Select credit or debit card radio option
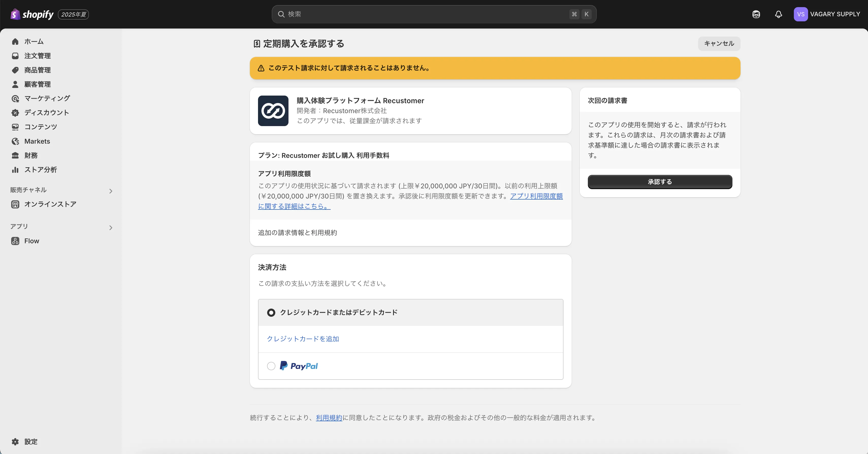 271,313
